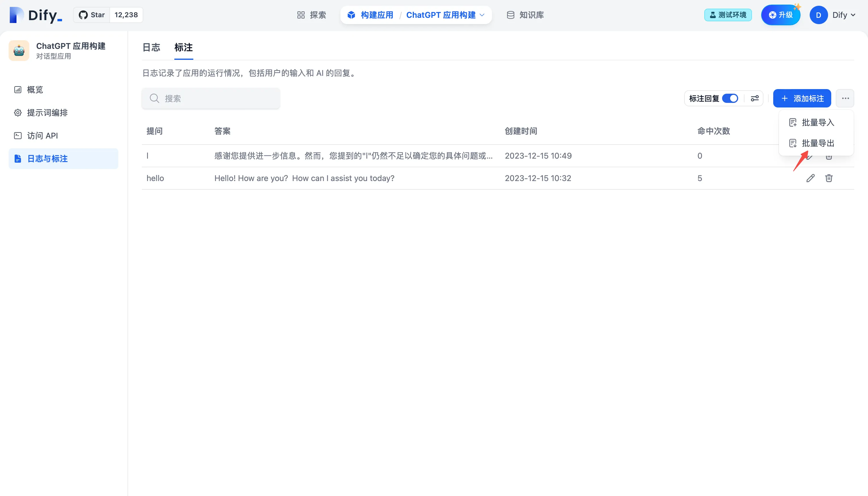Open 提示词编排 in the sidebar
The image size is (868, 496).
(x=47, y=113)
